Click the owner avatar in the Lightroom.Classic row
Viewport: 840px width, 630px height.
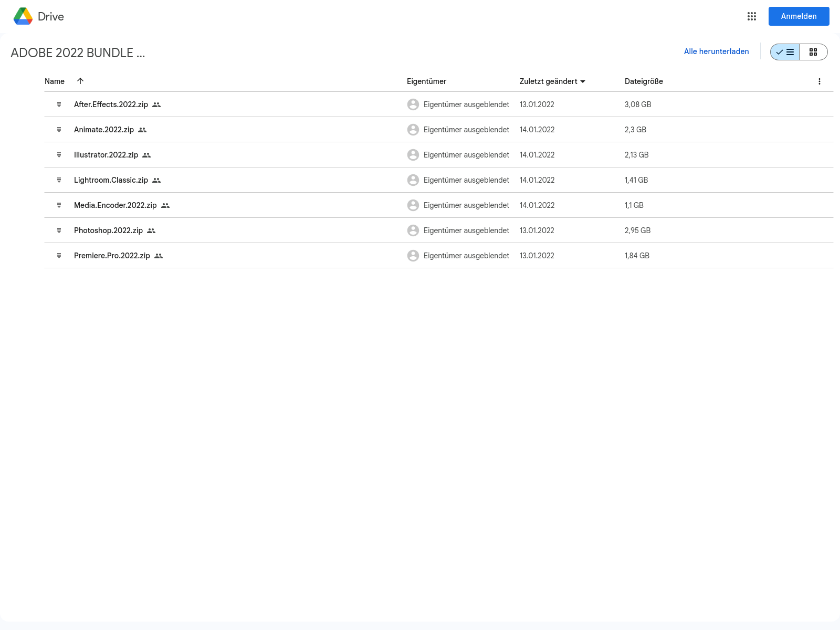413,180
